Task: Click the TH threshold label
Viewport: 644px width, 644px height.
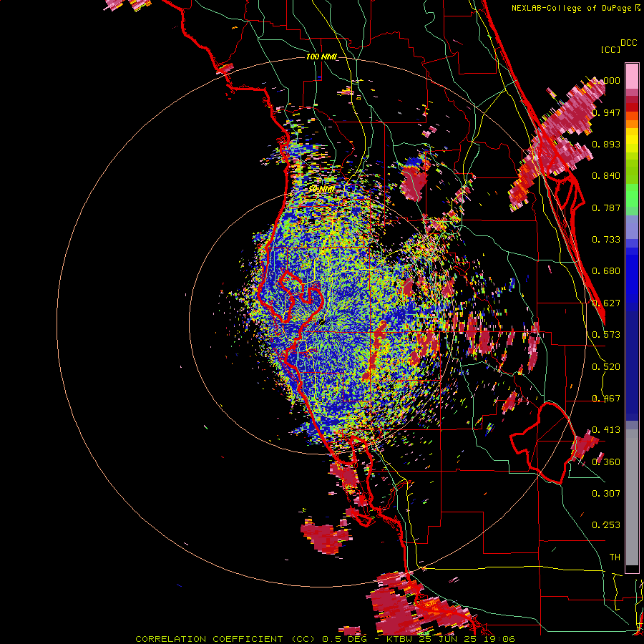Action: (615, 557)
